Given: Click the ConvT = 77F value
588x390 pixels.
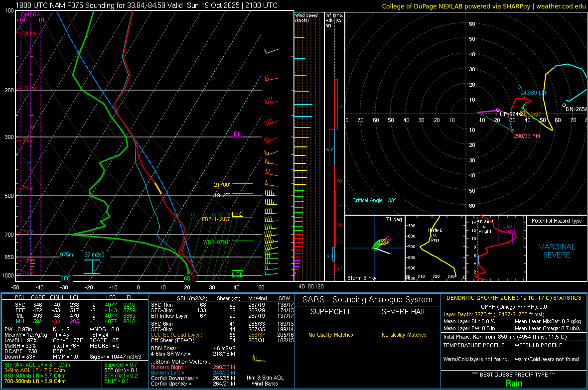Looking at the screenshot, I should 68,340.
